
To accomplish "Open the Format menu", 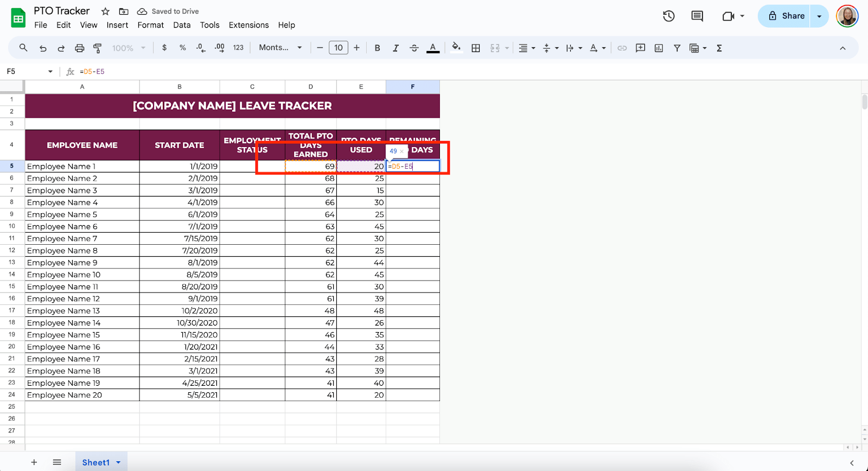I will pos(150,25).
